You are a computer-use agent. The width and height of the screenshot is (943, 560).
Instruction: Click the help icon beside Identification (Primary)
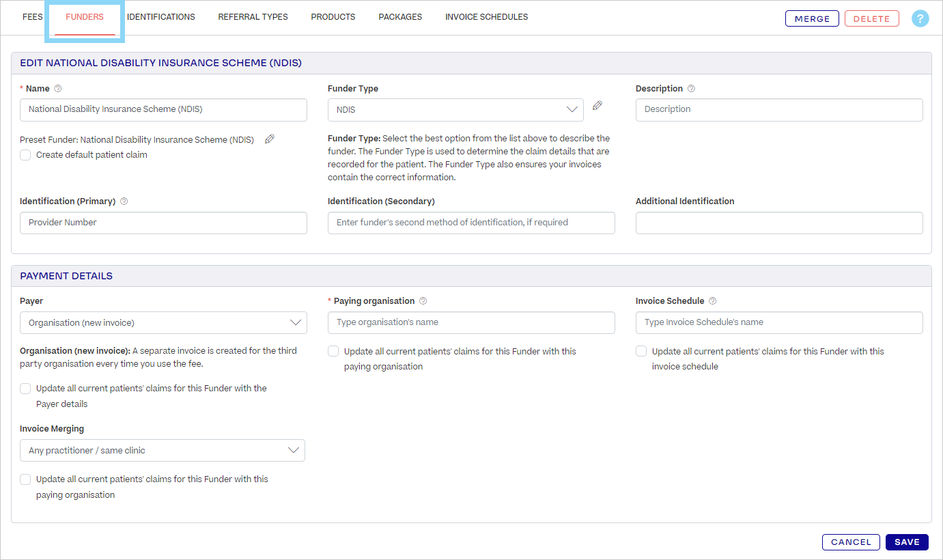(124, 201)
